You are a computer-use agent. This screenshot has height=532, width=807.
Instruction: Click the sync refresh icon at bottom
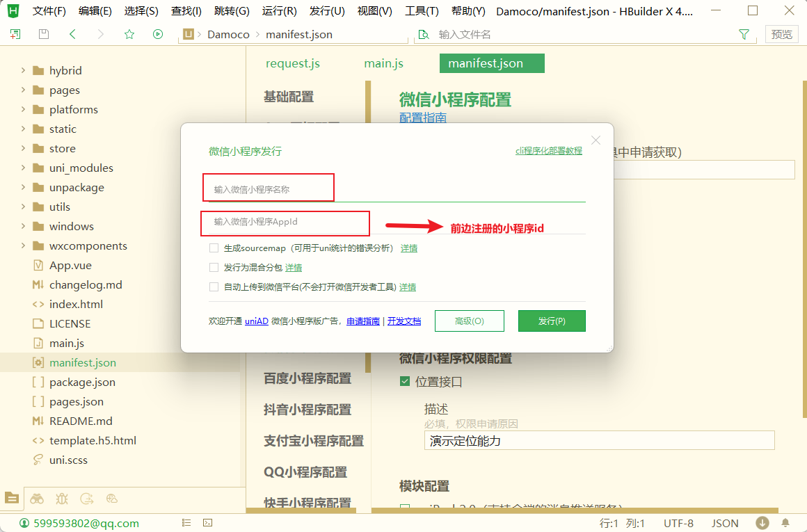click(x=87, y=499)
